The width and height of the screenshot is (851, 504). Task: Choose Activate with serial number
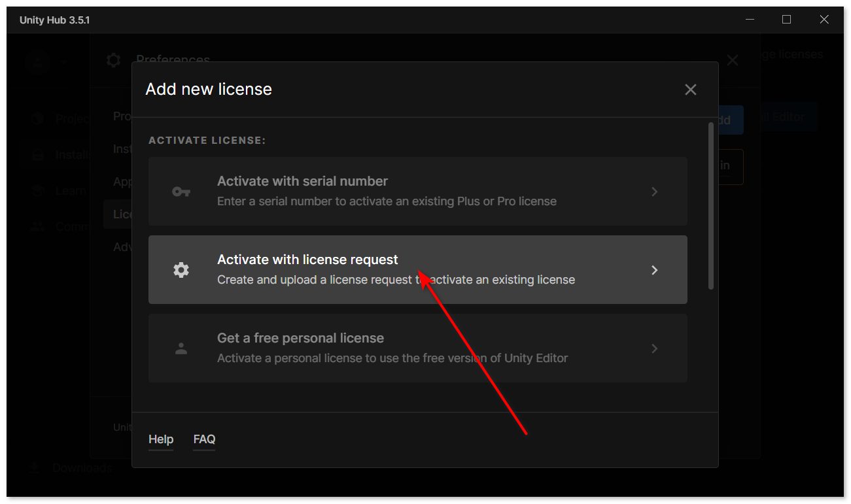tap(417, 191)
